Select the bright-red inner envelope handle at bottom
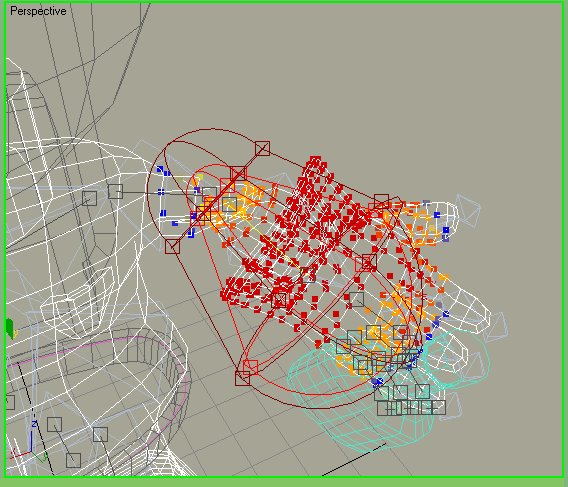Screen dimensions: 568x487 (250, 367)
